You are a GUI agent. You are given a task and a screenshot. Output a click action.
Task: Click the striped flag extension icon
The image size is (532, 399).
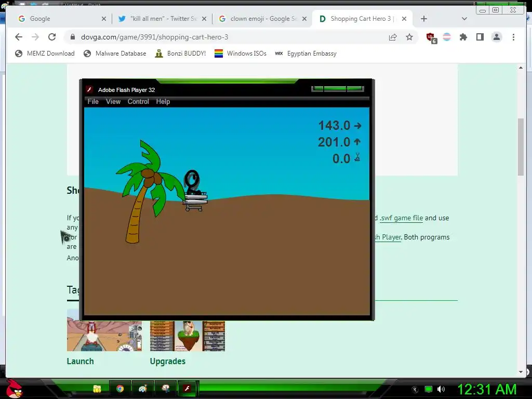point(447,37)
